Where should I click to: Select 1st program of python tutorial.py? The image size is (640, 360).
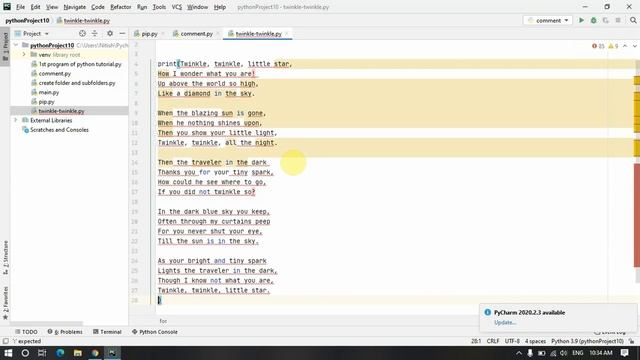point(80,64)
